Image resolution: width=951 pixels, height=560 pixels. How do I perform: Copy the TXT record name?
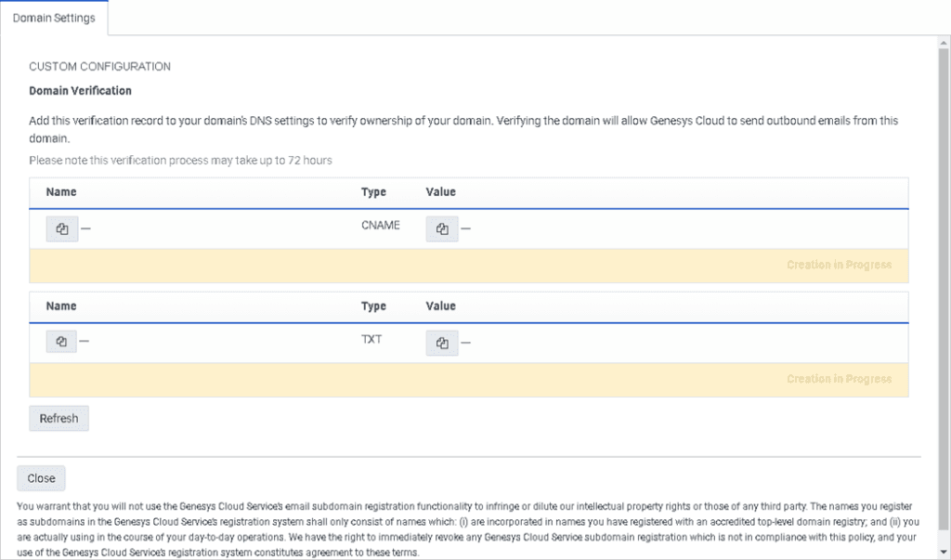coord(61,342)
